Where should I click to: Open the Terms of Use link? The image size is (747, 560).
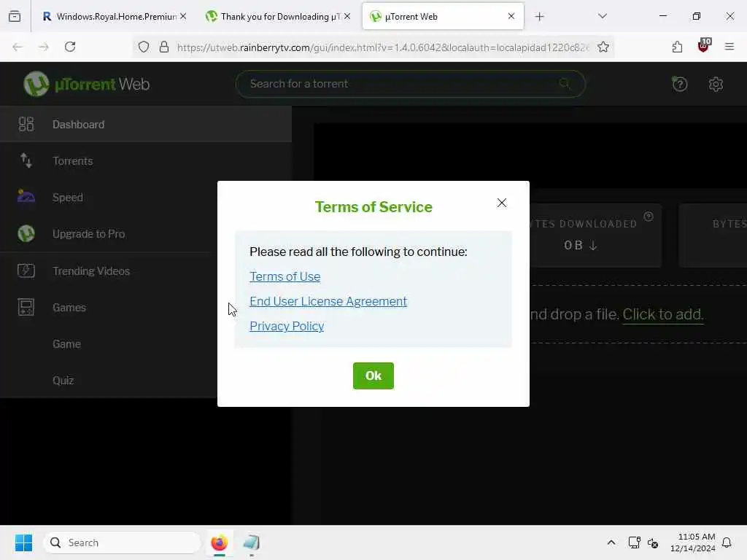coord(285,276)
